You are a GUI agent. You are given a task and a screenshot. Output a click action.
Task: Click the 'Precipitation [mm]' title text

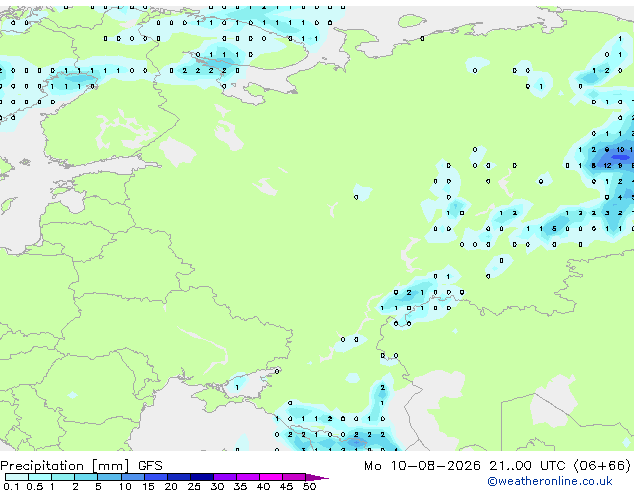(65, 466)
